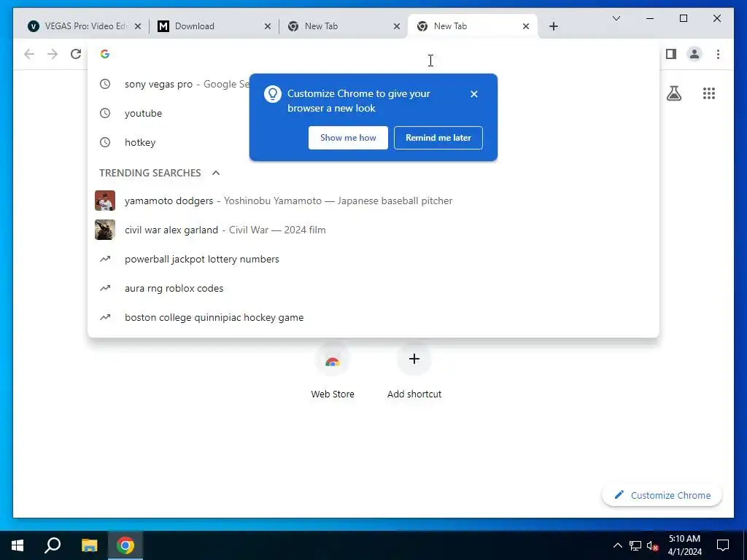
Task: Click the browser back arrow
Action: point(29,54)
